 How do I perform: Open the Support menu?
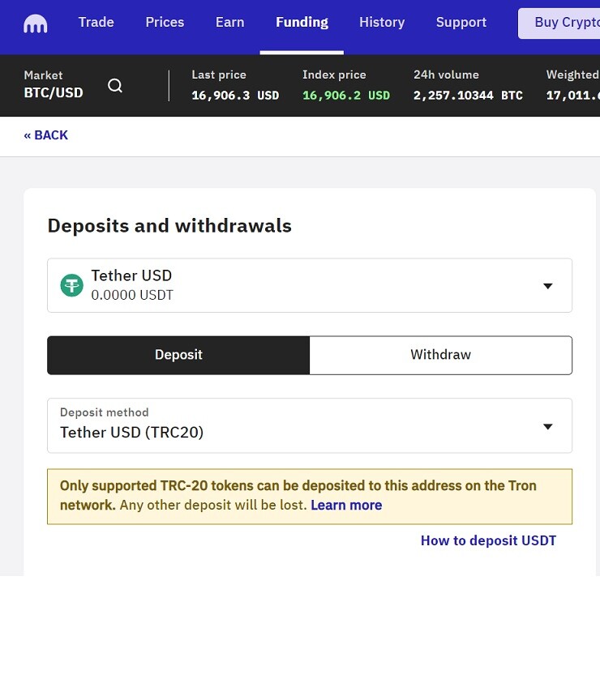pyautogui.click(x=461, y=23)
